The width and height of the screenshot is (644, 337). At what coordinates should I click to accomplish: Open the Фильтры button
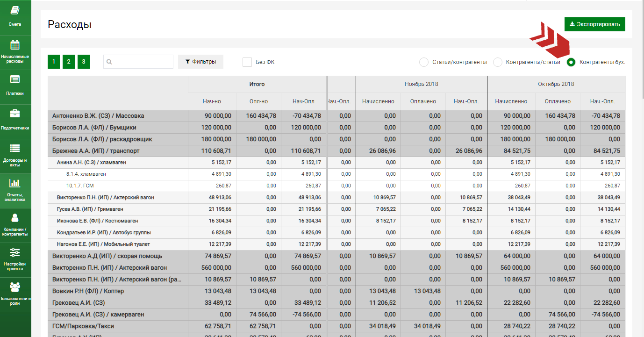point(200,62)
